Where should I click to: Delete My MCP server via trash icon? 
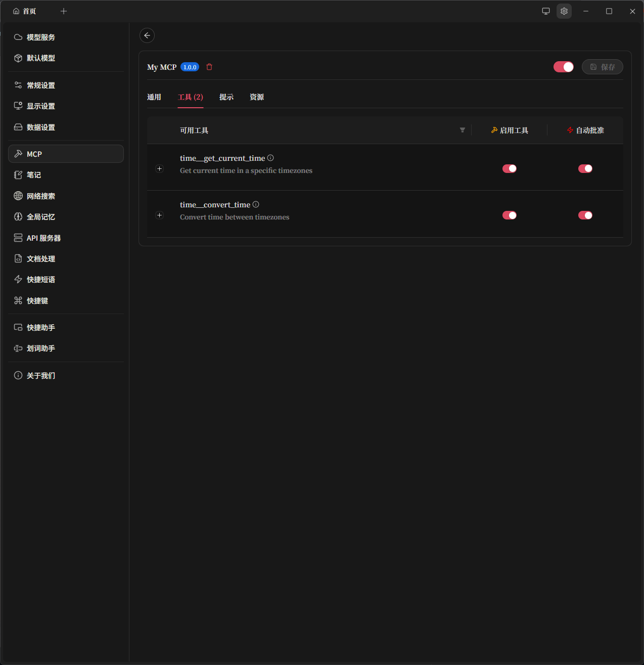pos(209,67)
